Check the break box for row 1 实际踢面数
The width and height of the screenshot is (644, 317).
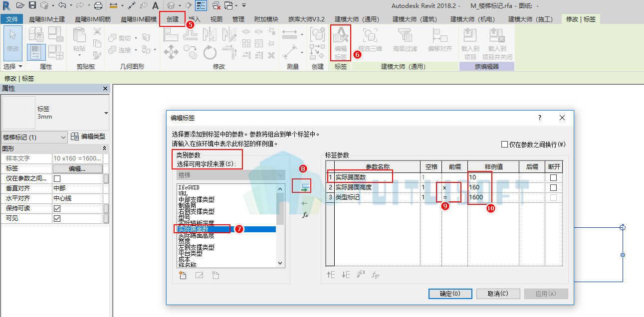553,177
